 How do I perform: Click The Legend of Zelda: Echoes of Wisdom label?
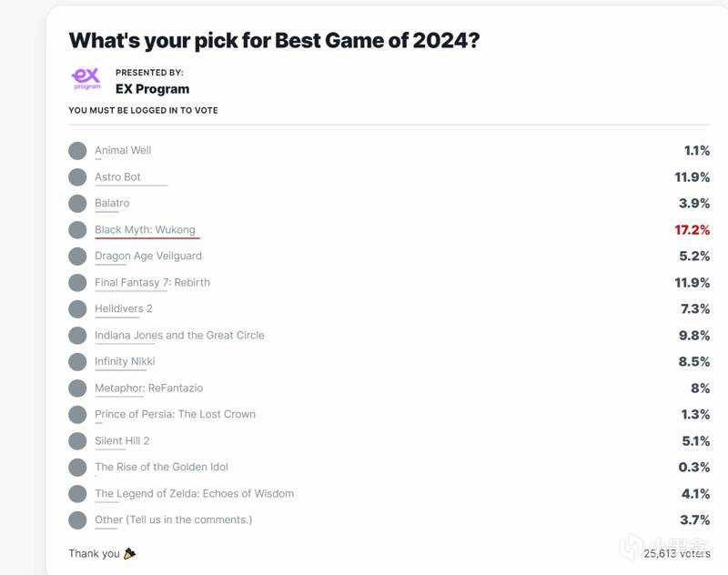pos(194,493)
